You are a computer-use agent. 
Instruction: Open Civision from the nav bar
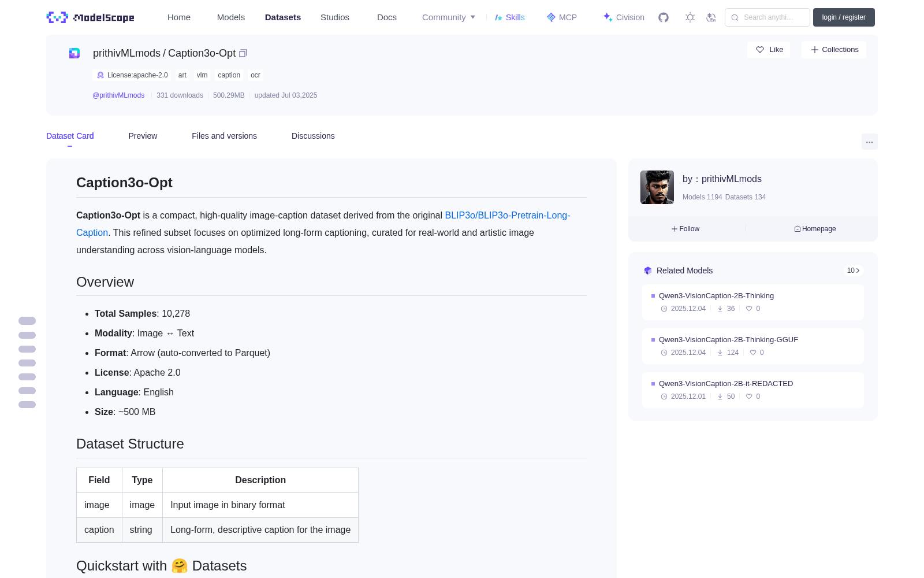(x=624, y=17)
